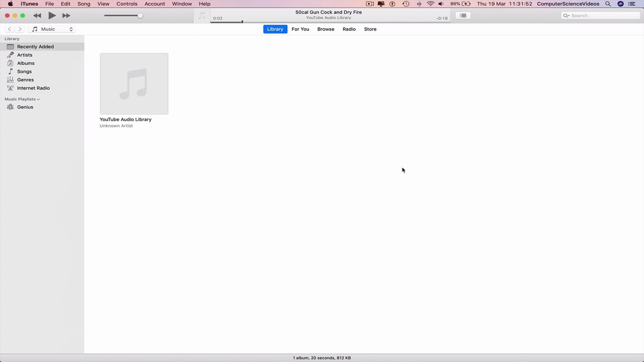The width and height of the screenshot is (644, 362).
Task: Click the rewind previous track button
Action: pos(37,16)
